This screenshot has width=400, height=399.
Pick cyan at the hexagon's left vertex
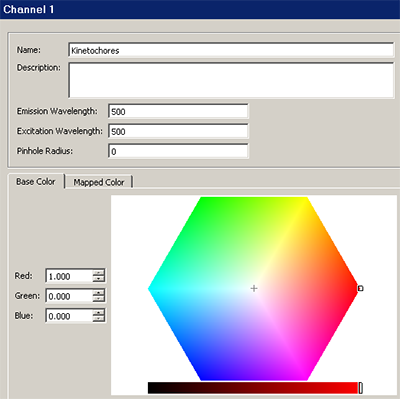click(150, 289)
